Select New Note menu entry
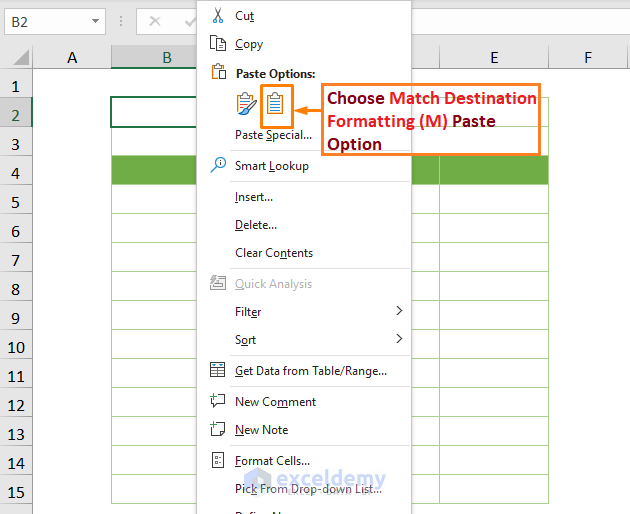Screen dimensions: 630x514 pyautogui.click(x=261, y=430)
